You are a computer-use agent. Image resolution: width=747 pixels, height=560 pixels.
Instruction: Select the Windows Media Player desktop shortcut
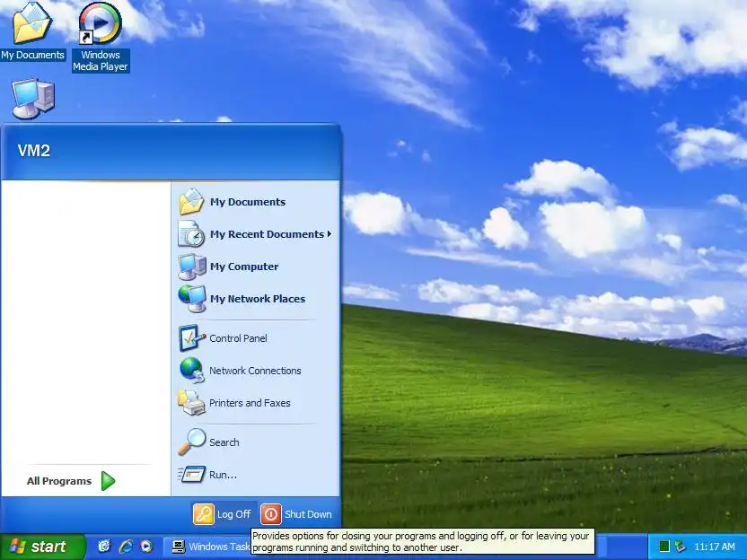[x=100, y=37]
